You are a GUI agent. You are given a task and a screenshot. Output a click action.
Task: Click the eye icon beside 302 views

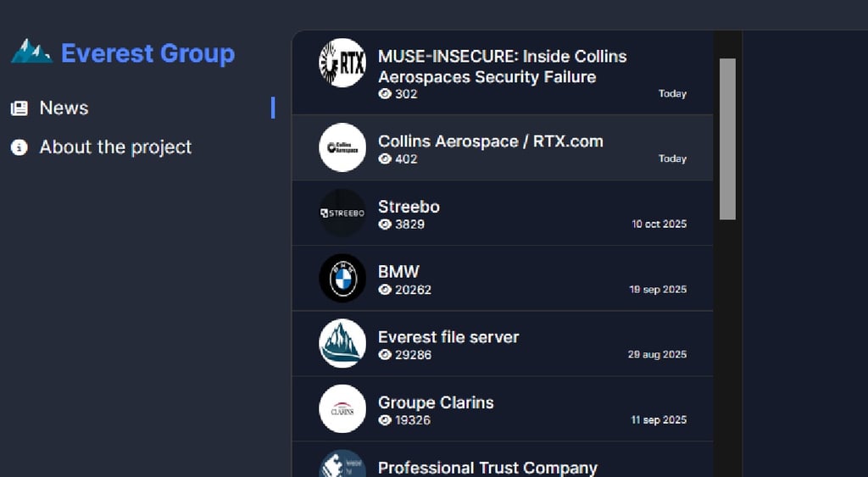[385, 94]
